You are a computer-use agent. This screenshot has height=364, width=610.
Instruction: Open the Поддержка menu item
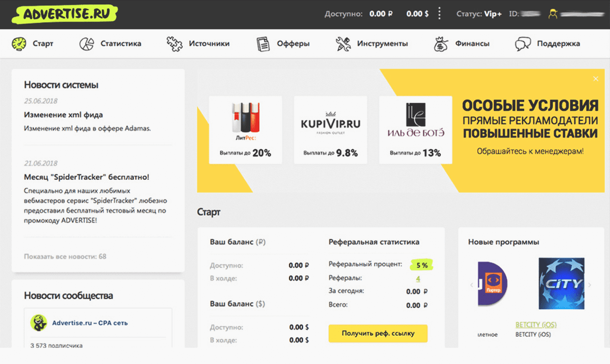click(x=559, y=43)
